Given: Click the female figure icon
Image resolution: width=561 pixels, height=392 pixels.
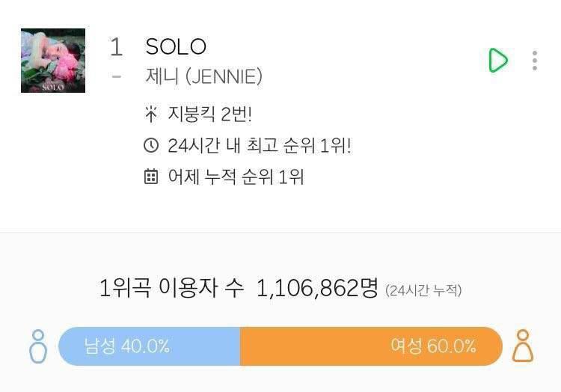Looking at the screenshot, I should click(523, 346).
